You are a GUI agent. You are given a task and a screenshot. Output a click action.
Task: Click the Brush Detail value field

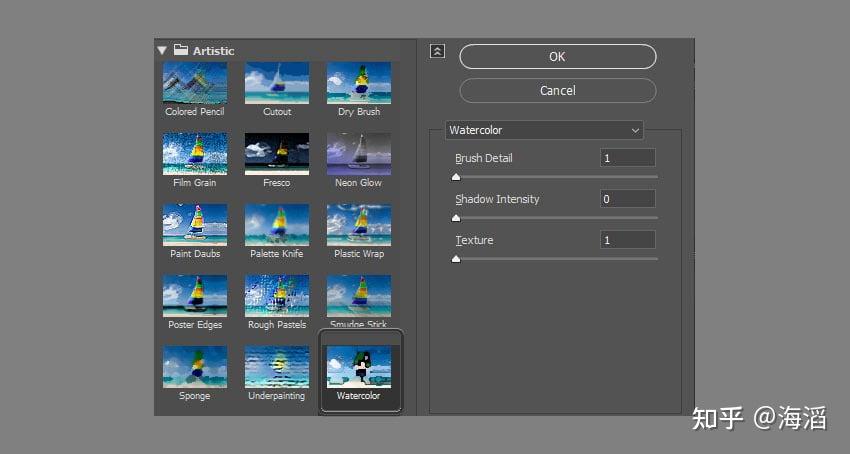pyautogui.click(x=628, y=158)
